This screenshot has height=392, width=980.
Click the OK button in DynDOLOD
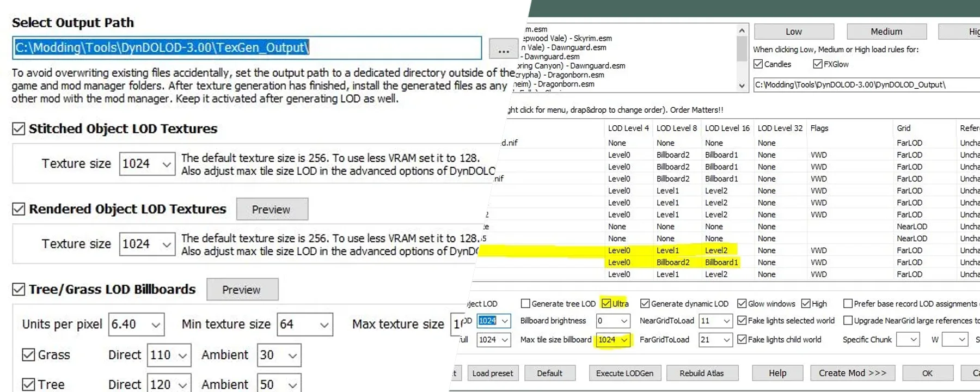tap(927, 373)
